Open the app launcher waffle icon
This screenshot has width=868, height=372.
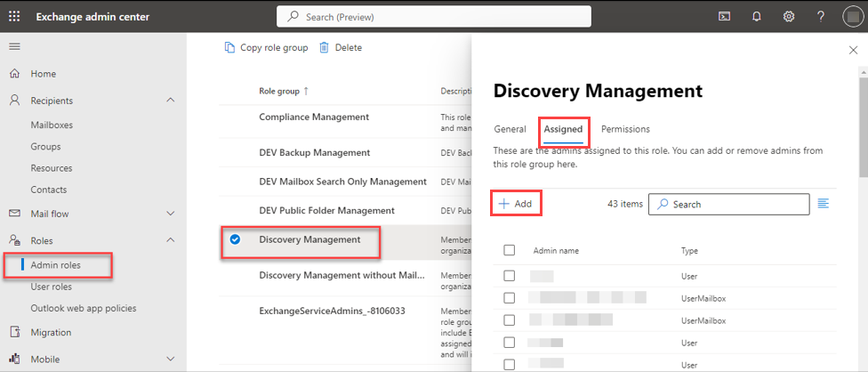click(14, 16)
